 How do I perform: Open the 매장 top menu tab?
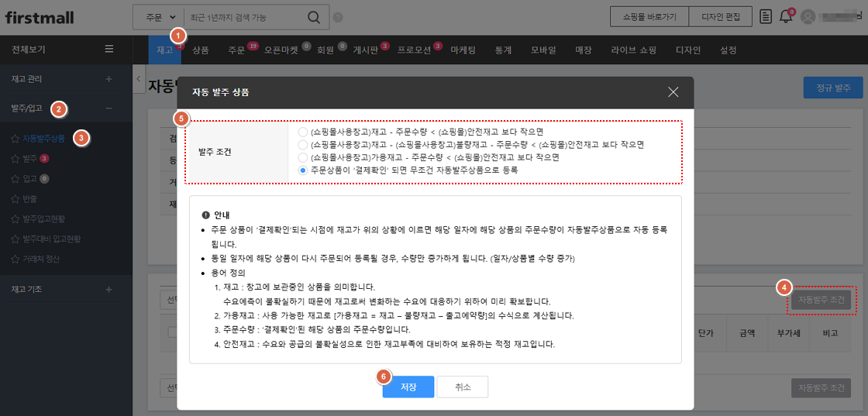tap(584, 50)
